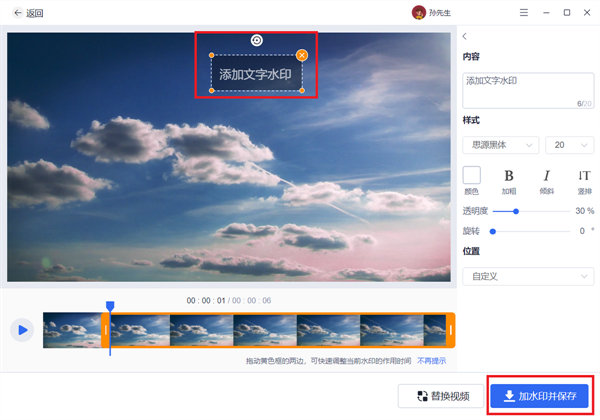Collapse the right settings panel chevron
Screen dimensions: 600x420
tap(465, 37)
